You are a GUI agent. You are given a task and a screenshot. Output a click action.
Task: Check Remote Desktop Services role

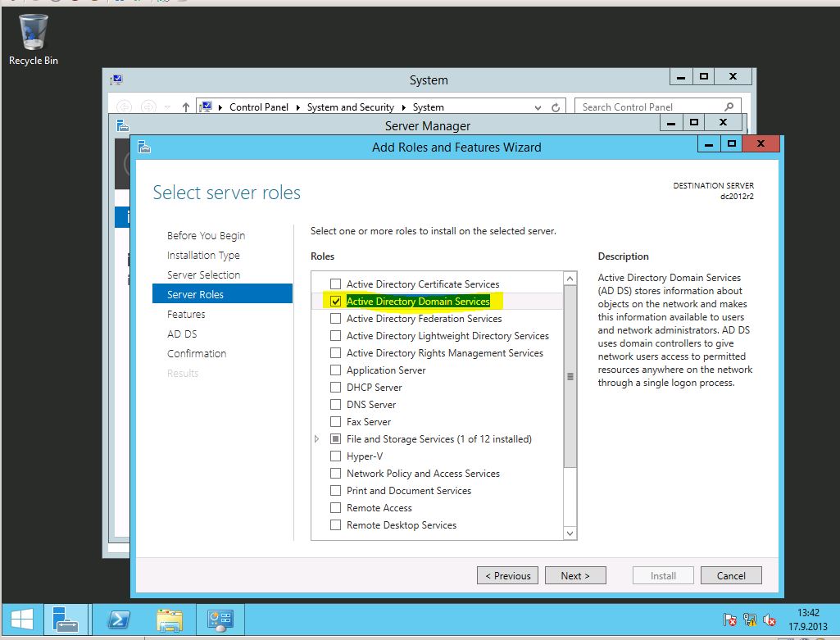(x=335, y=524)
